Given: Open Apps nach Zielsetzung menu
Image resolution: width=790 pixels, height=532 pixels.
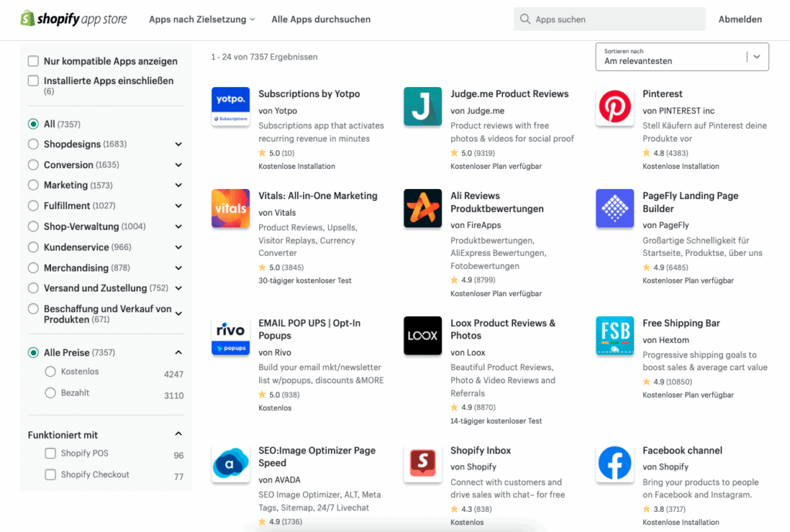Looking at the screenshot, I should pyautogui.click(x=202, y=19).
